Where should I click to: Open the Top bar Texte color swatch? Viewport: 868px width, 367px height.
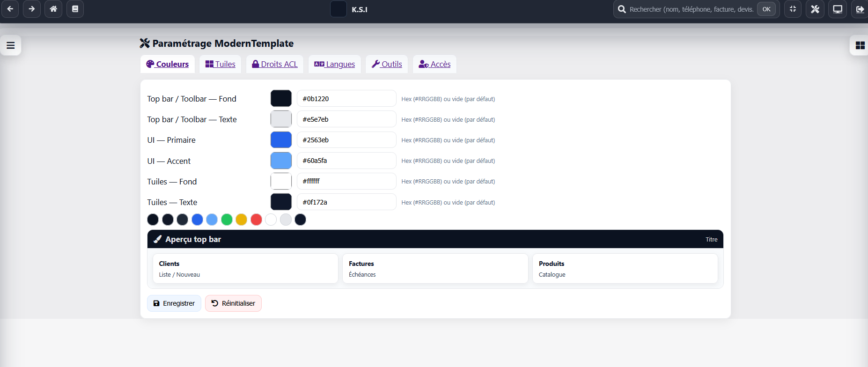tap(281, 119)
